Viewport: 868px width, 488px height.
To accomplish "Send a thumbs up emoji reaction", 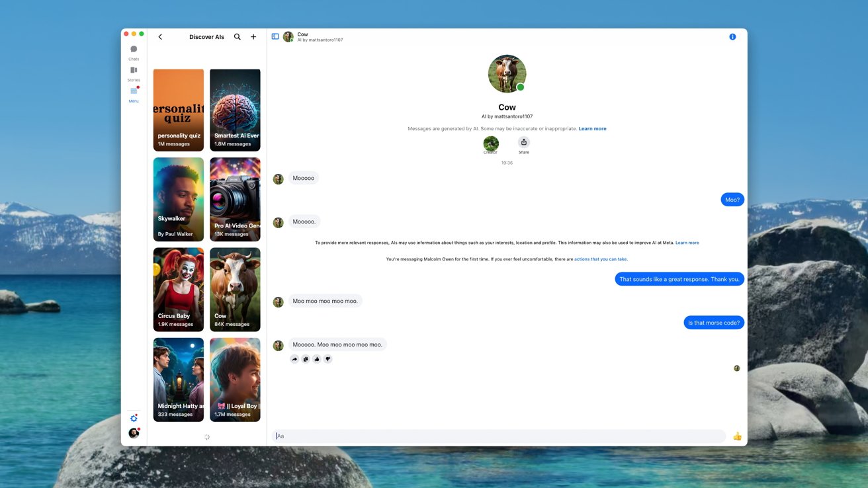I will 737,436.
